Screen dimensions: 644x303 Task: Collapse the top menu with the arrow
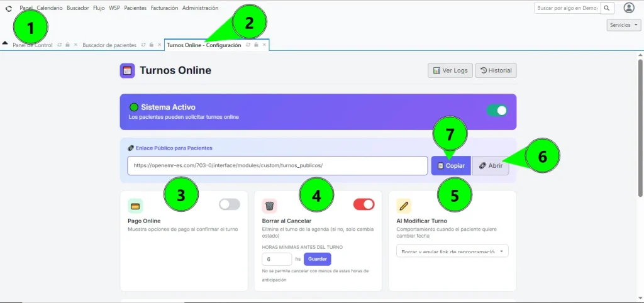pyautogui.click(x=5, y=43)
